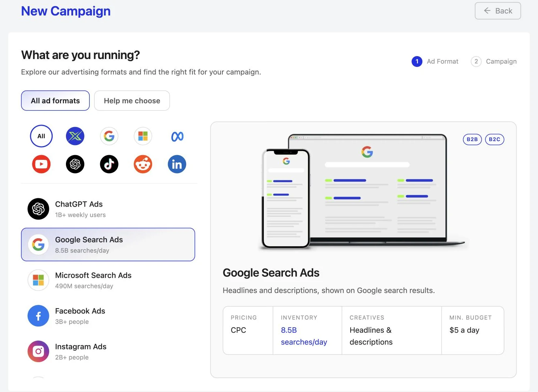
Task: Click the ChatGPT Ads list logo
Action: point(38,209)
